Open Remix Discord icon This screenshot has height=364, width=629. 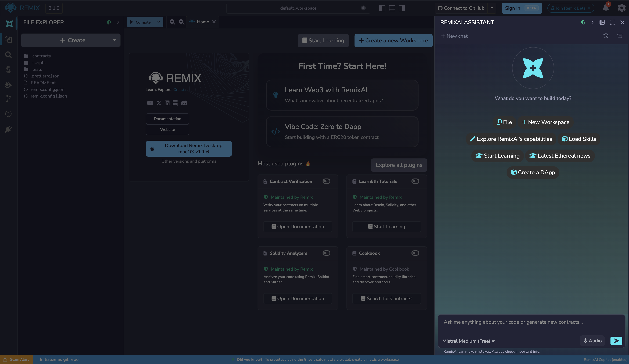pos(184,103)
